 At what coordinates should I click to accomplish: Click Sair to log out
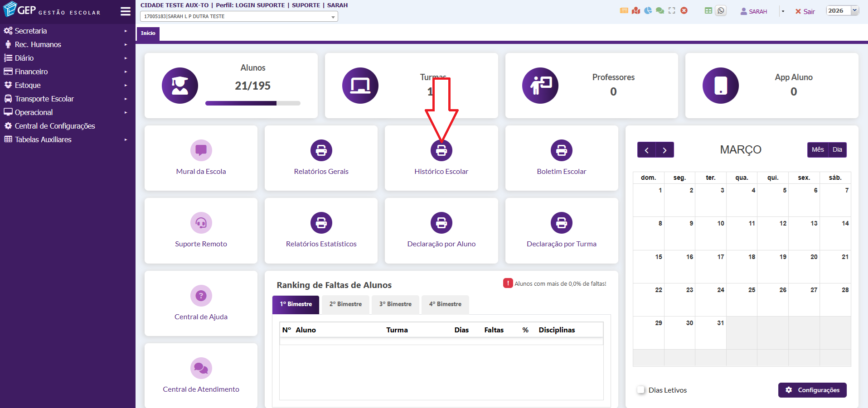pos(805,11)
